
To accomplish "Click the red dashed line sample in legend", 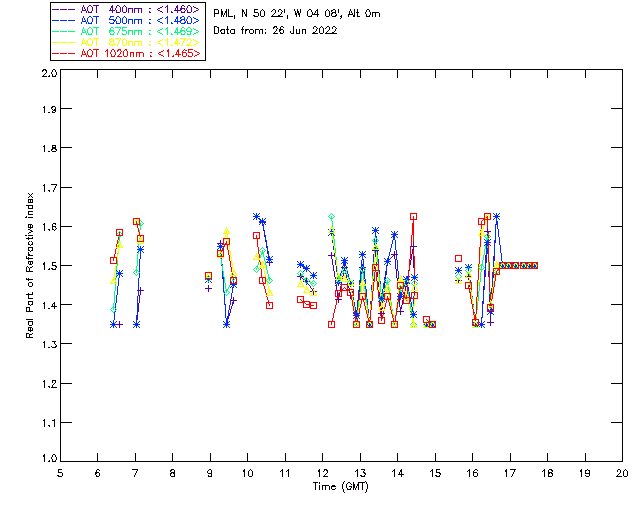I will 64,53.
